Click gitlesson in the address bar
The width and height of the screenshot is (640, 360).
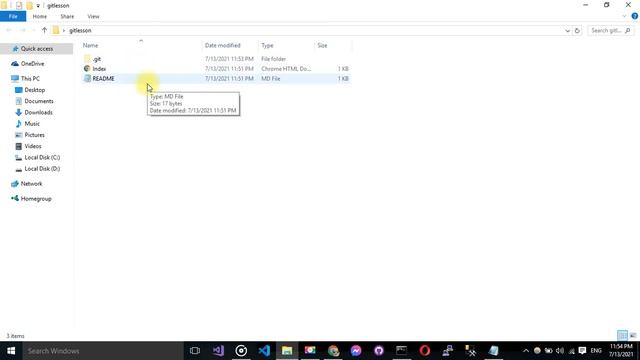pyautogui.click(x=80, y=31)
